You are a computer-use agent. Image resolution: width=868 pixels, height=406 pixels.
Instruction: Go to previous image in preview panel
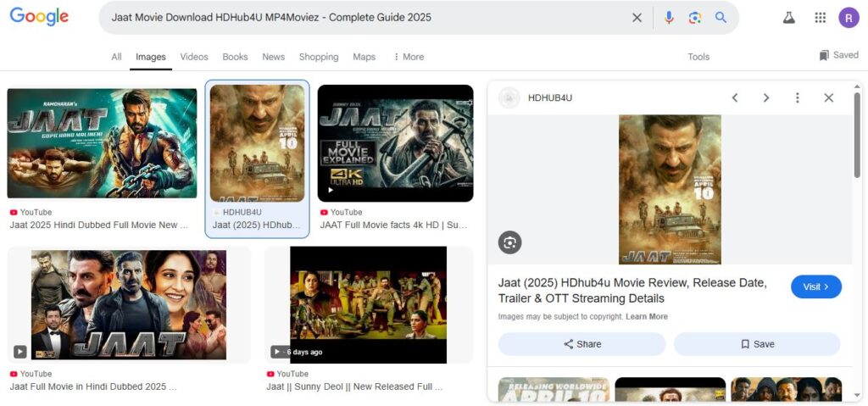coord(735,98)
